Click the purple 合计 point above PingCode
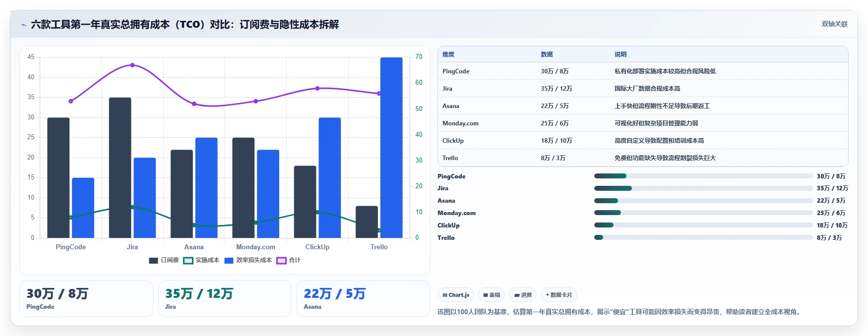This screenshot has width=868, height=336. [x=71, y=101]
